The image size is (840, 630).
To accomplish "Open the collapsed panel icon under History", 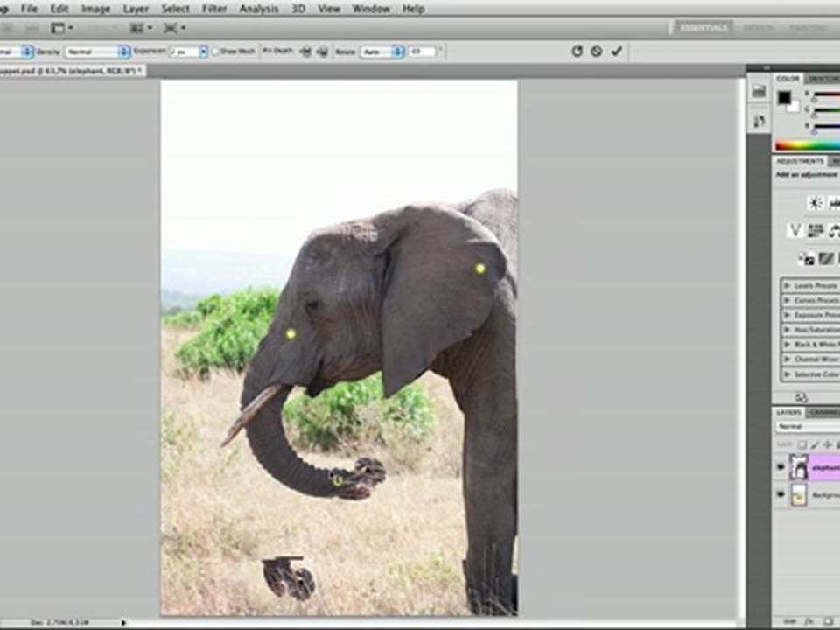I will click(759, 122).
